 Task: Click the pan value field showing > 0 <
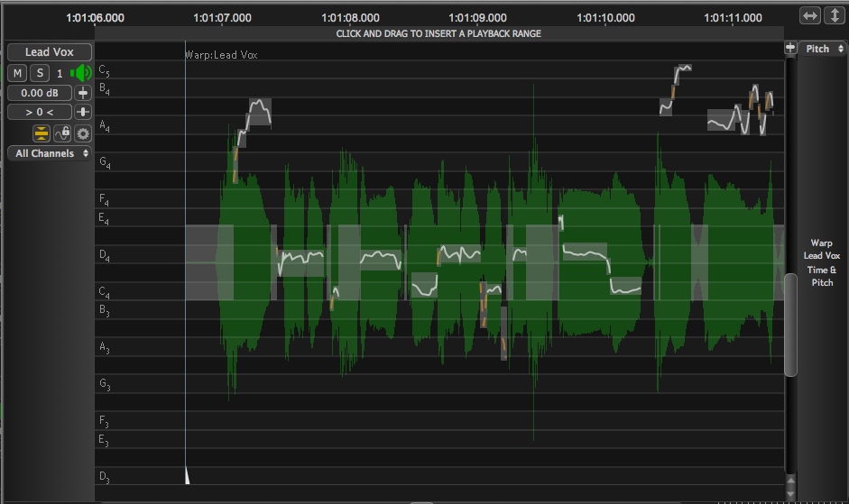pyautogui.click(x=39, y=112)
